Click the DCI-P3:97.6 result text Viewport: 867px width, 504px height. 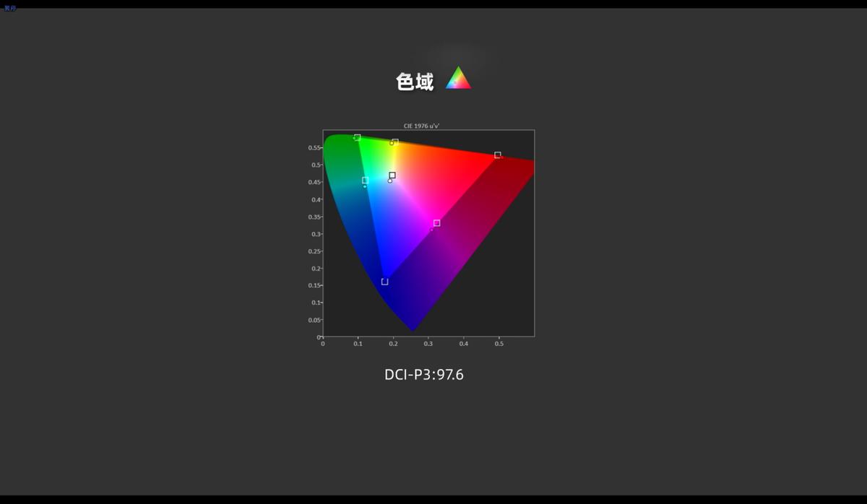[424, 374]
